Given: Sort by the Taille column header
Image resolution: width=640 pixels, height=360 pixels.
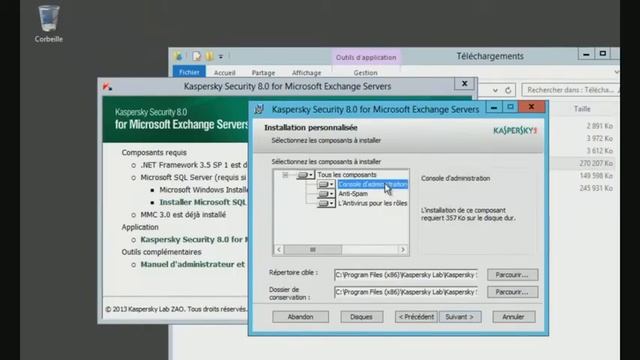Looking at the screenshot, I should [582, 109].
